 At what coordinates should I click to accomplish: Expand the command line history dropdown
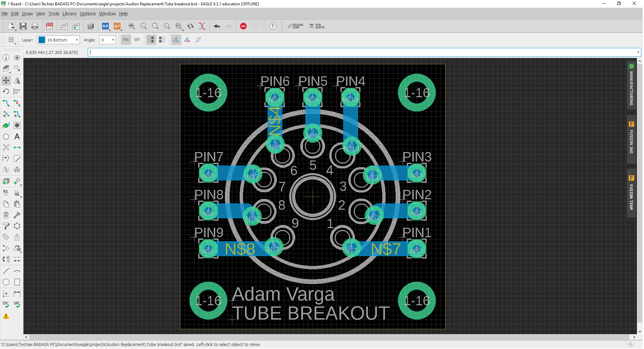click(638, 52)
